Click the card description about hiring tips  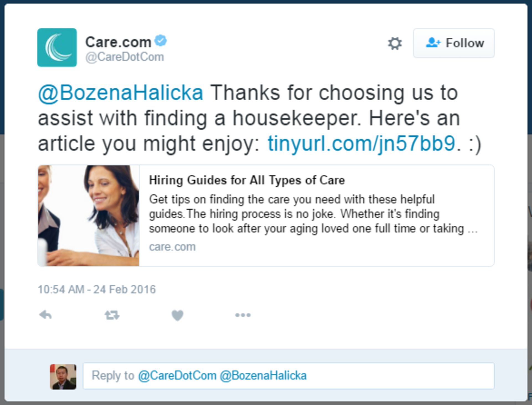(x=313, y=214)
